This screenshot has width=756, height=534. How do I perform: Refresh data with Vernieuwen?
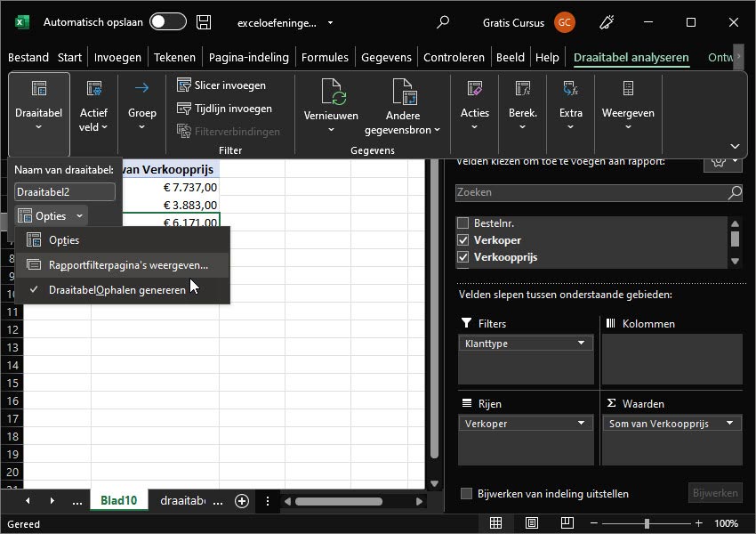coord(331,106)
